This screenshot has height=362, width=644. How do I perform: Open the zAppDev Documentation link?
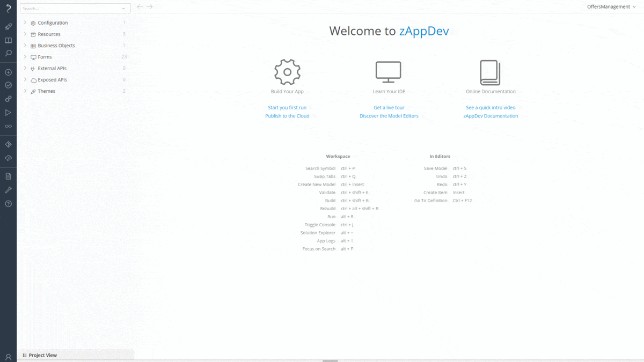(491, 116)
